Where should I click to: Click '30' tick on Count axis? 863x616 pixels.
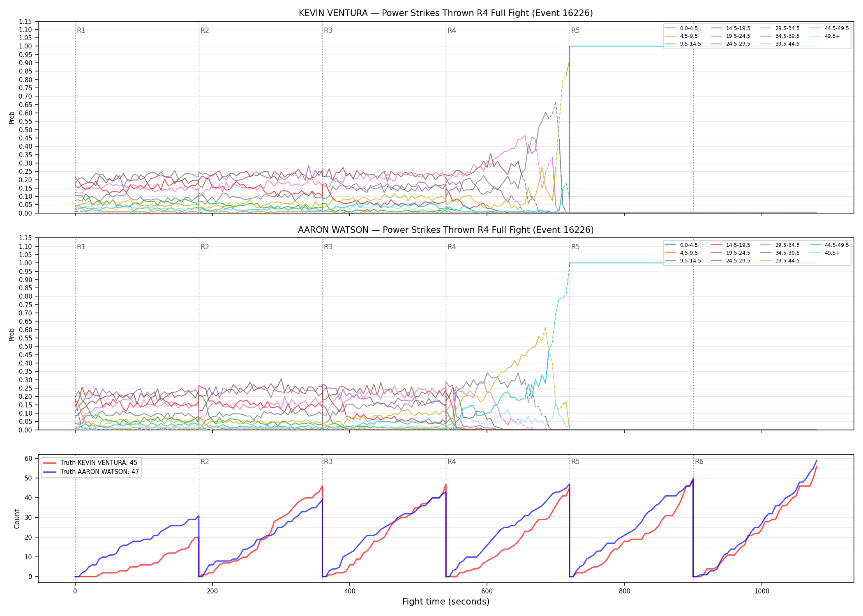[x=28, y=517]
